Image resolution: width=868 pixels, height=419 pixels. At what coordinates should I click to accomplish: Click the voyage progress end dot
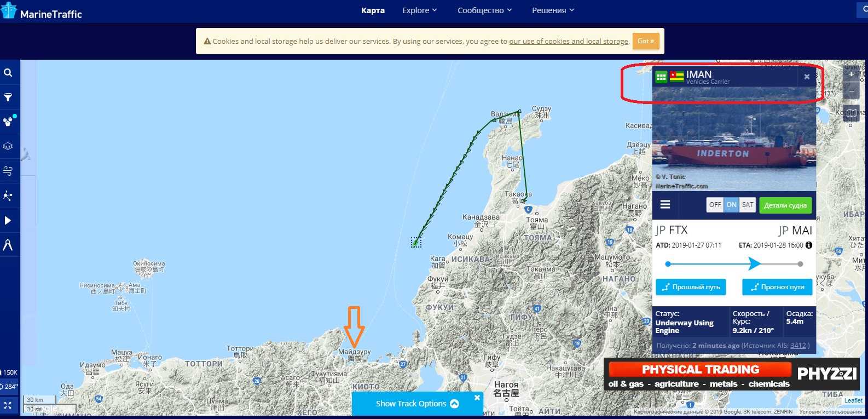[800, 264]
